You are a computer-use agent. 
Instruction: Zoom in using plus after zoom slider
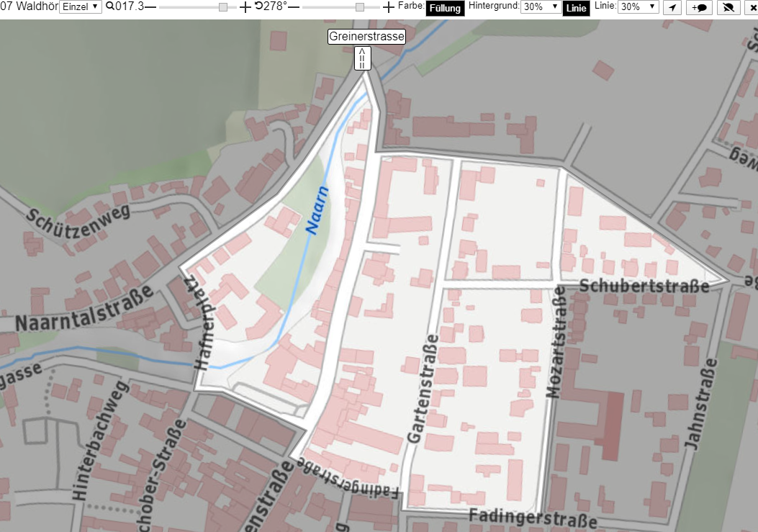click(245, 7)
